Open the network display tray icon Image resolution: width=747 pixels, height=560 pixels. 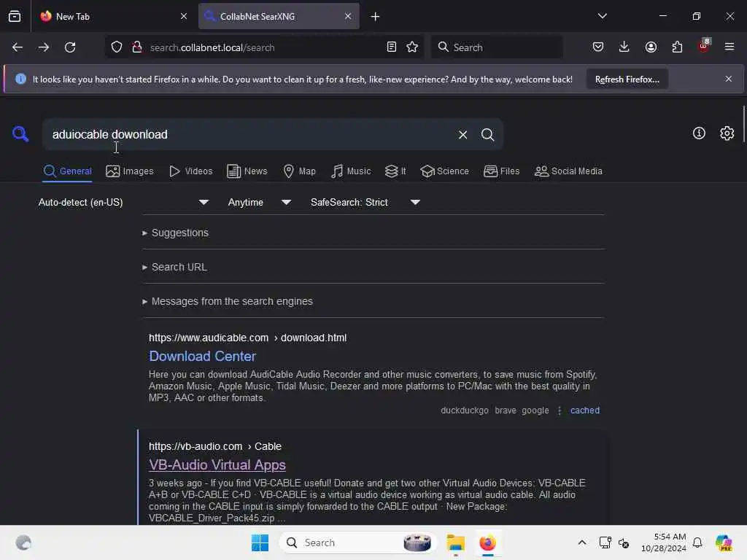(x=605, y=542)
